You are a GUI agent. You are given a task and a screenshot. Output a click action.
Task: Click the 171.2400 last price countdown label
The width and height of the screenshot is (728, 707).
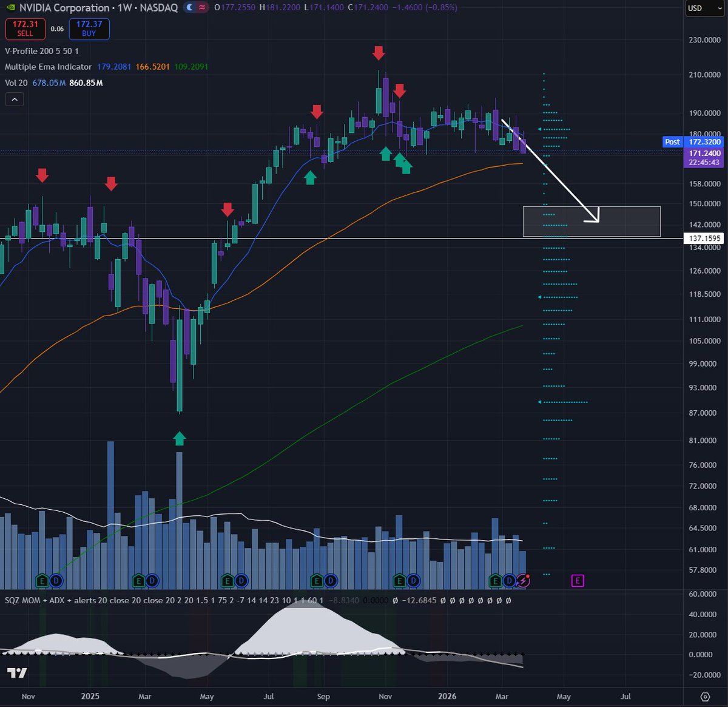point(704,158)
